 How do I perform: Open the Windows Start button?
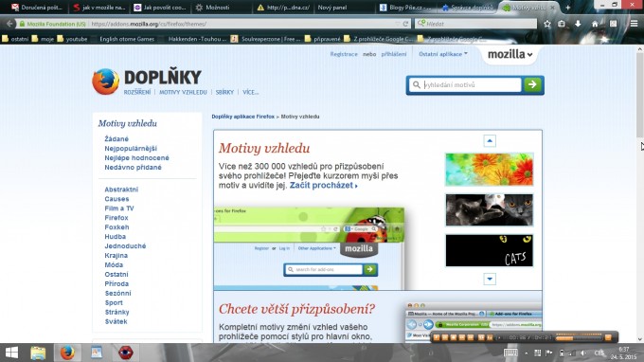(11, 353)
